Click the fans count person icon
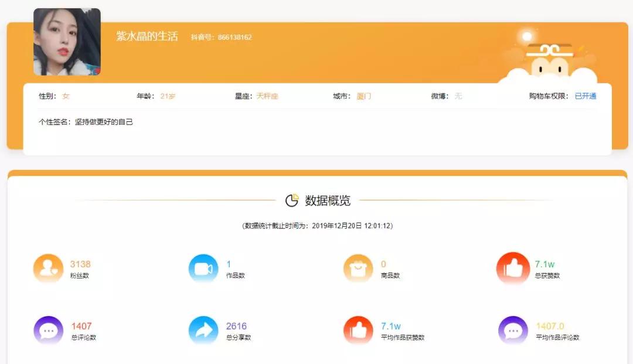The image size is (633, 364). click(47, 268)
